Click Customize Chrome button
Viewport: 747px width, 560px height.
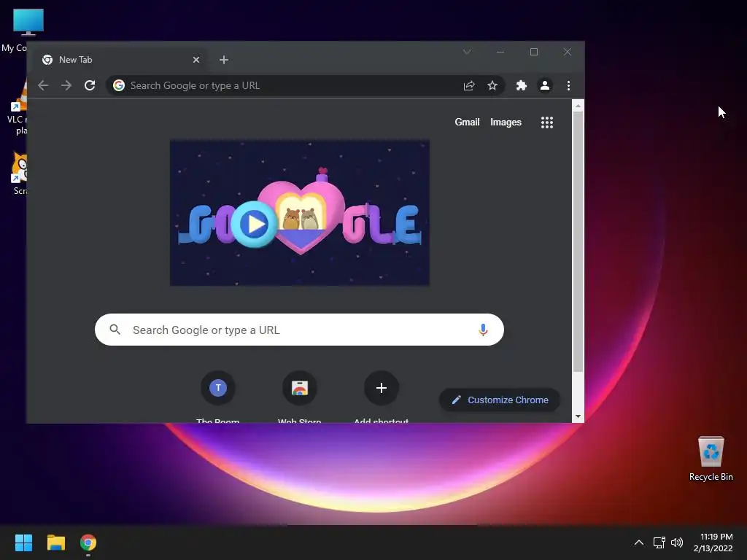[499, 400]
